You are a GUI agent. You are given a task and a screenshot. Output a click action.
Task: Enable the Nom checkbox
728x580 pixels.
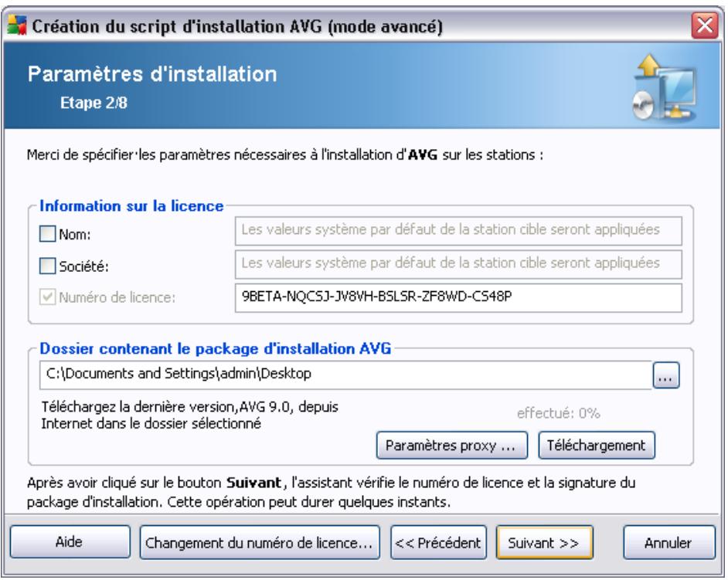pyautogui.click(x=47, y=234)
